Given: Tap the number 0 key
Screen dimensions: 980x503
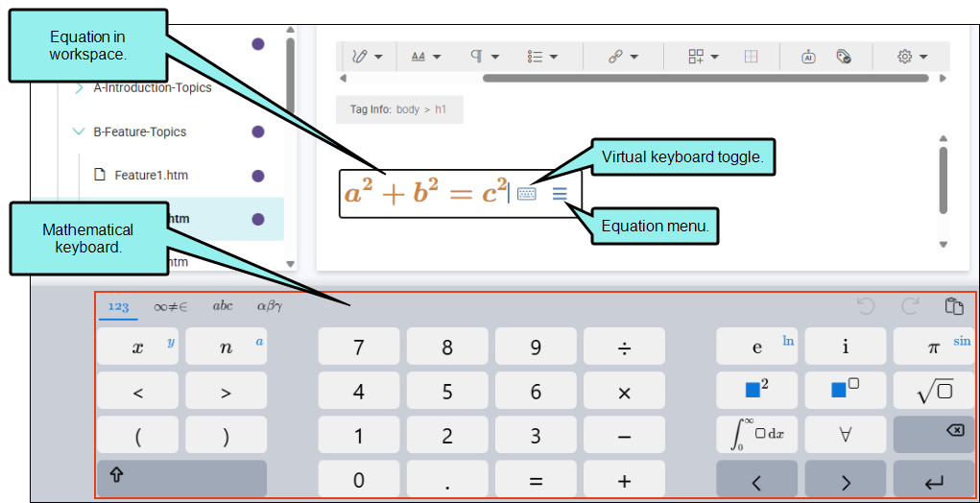Looking at the screenshot, I should tap(359, 479).
